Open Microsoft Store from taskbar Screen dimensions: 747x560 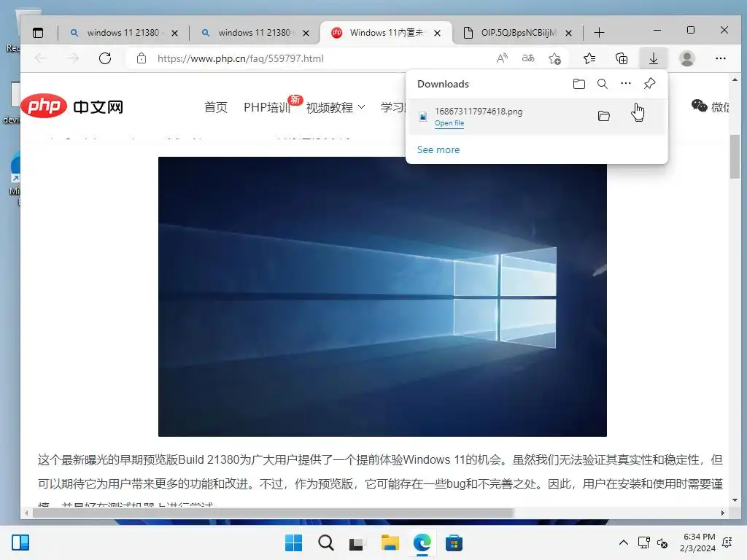tap(454, 542)
